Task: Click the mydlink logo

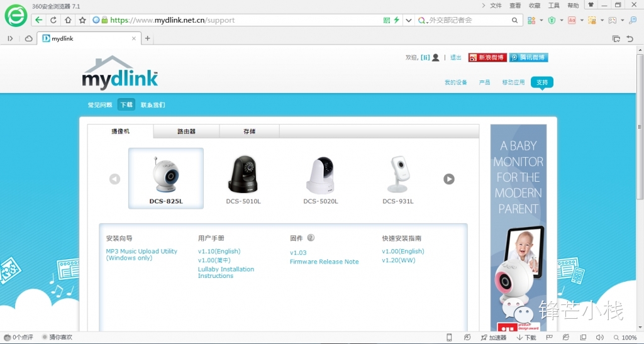Action: pyautogui.click(x=120, y=73)
